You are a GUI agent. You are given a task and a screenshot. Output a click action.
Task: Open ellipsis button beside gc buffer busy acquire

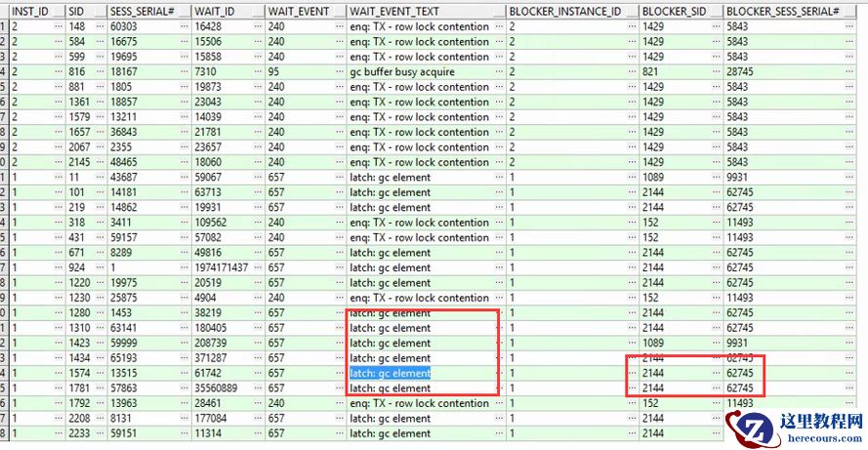tap(499, 72)
